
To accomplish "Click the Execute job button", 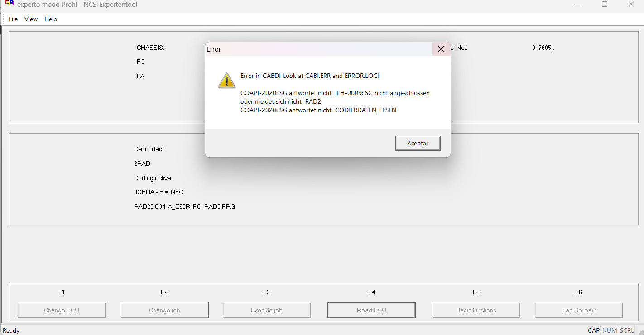I will click(267, 310).
